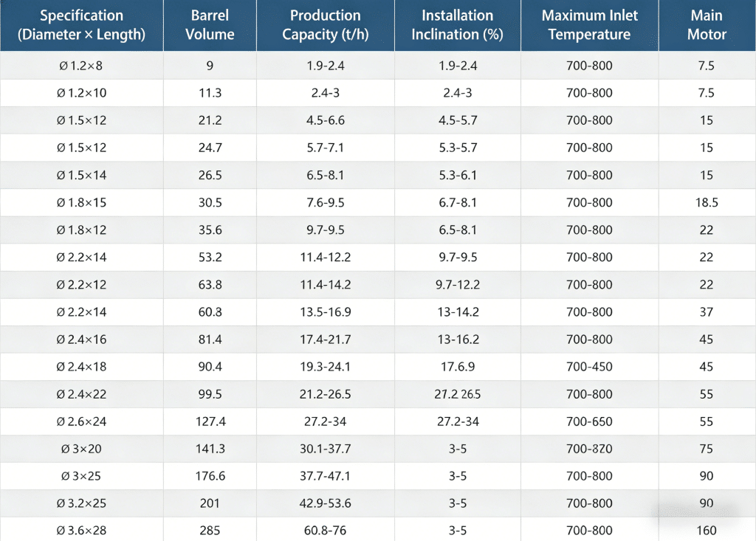This screenshot has width=756, height=541.
Task: Click the "Barrel Volume" column header
Action: (210, 25)
